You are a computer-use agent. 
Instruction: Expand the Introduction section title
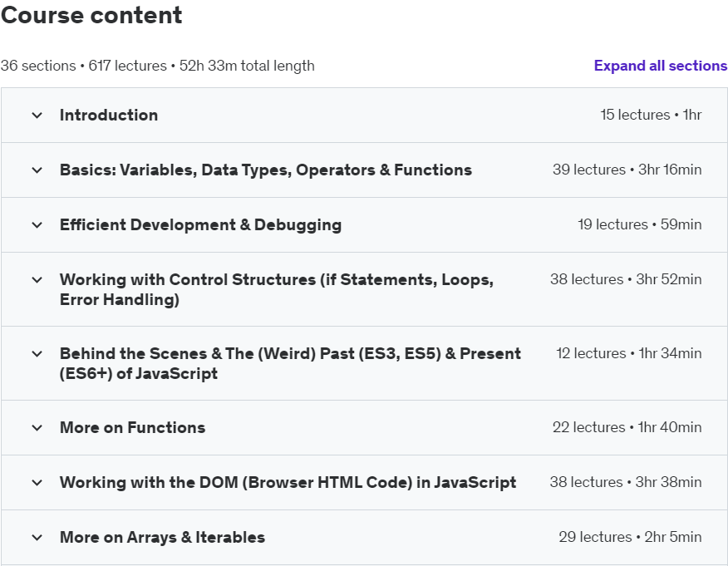[109, 116]
